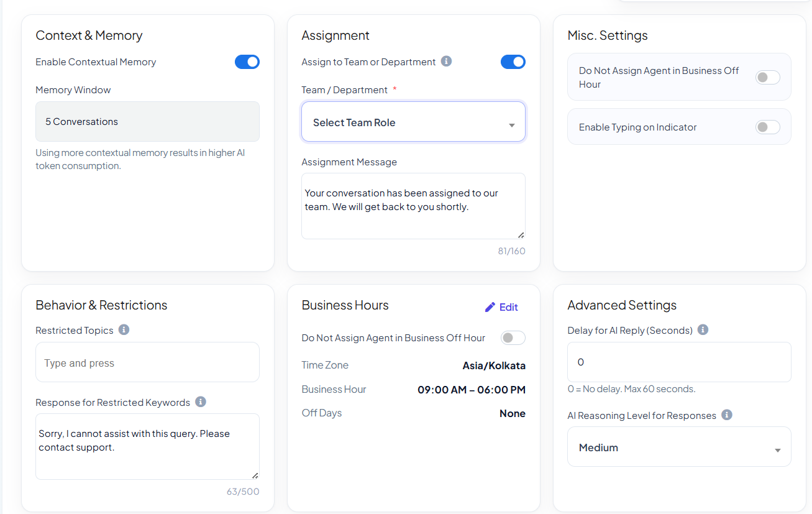This screenshot has width=812, height=514.
Task: Click resize handle of Assignment Message box
Action: (521, 234)
